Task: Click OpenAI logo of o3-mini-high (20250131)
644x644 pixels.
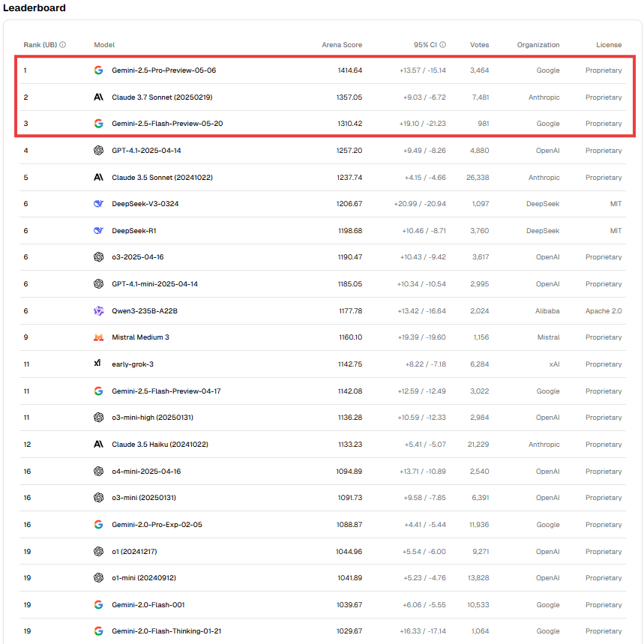Action: (98, 418)
